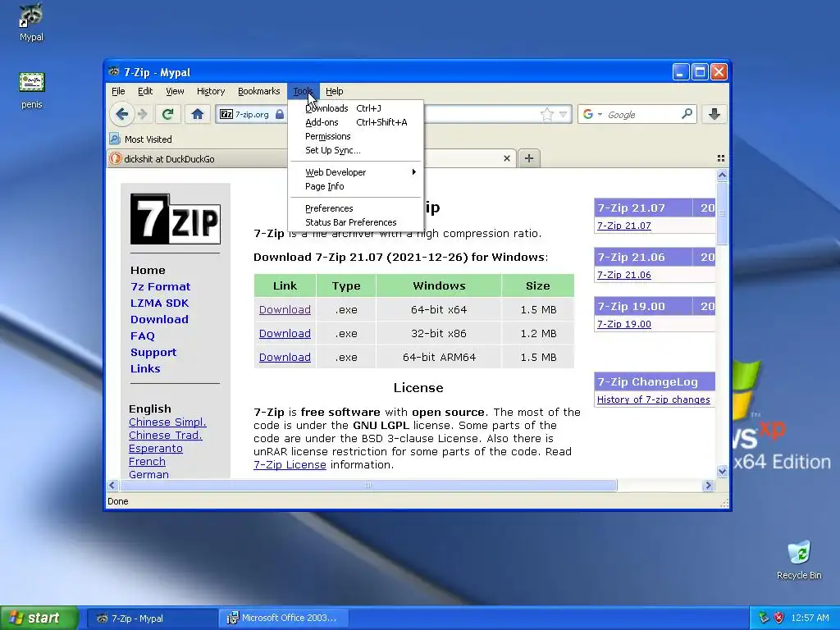
Task: Switch to the DuckDuckGo tab
Action: pos(197,158)
